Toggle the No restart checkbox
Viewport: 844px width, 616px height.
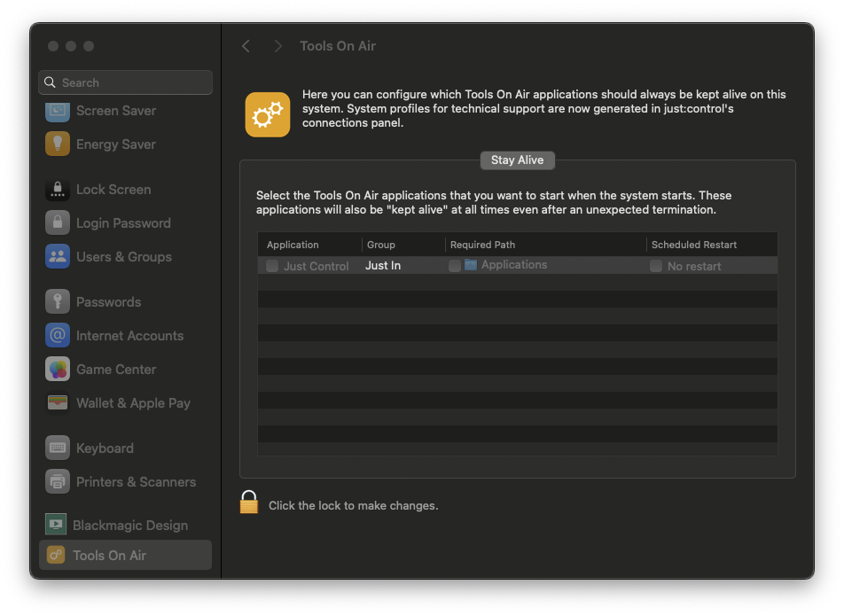tap(656, 266)
